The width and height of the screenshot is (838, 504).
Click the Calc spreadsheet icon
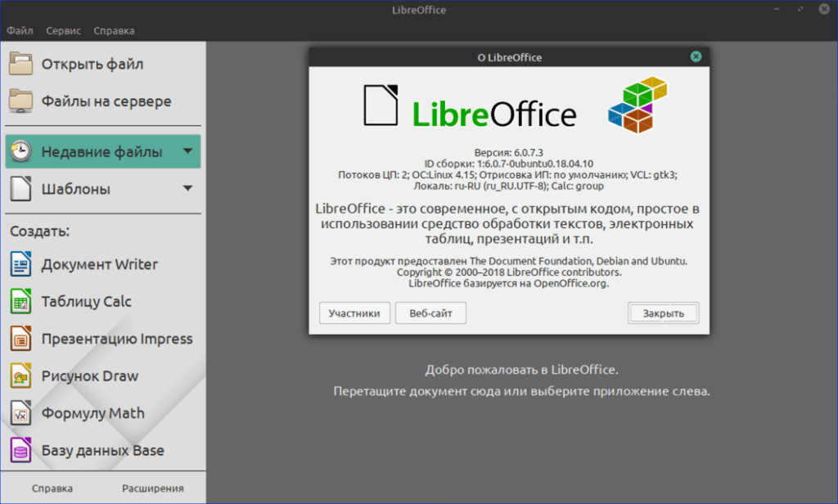[x=20, y=301]
